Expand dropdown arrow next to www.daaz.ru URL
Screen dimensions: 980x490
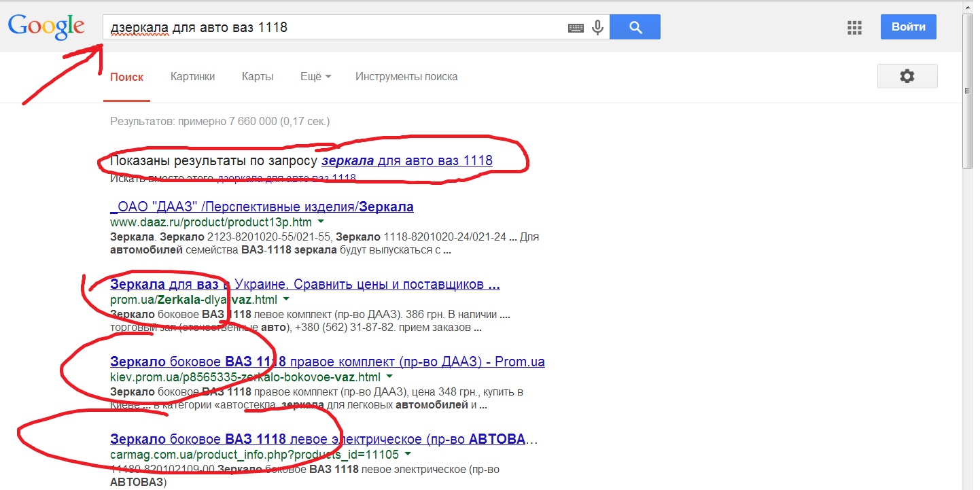click(321, 222)
